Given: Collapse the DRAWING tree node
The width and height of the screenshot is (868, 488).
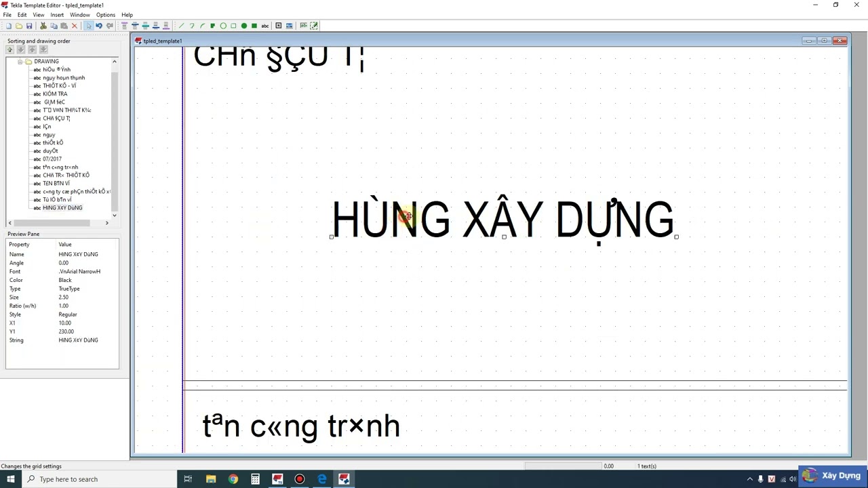Looking at the screenshot, I should [20, 62].
